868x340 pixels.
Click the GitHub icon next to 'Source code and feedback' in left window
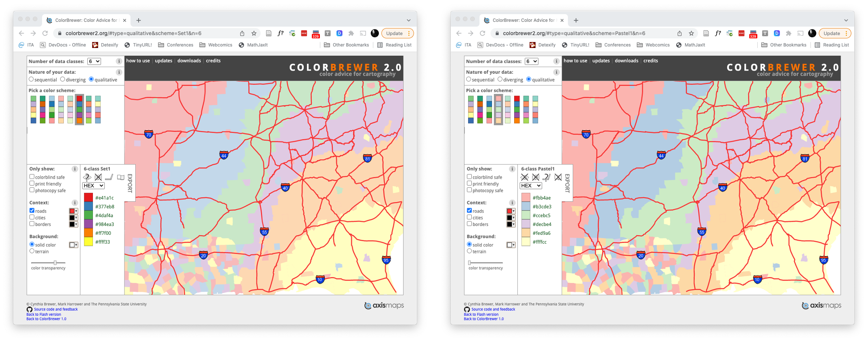coord(29,309)
